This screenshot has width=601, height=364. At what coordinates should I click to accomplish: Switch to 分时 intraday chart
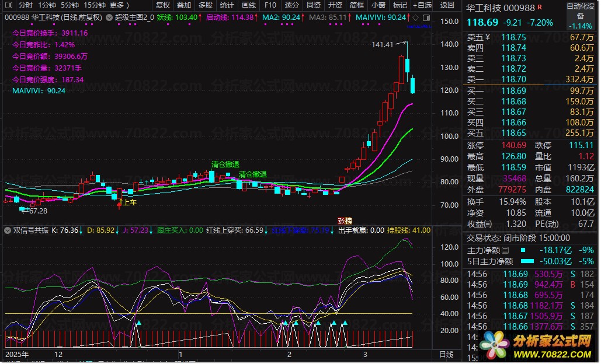point(26,5)
